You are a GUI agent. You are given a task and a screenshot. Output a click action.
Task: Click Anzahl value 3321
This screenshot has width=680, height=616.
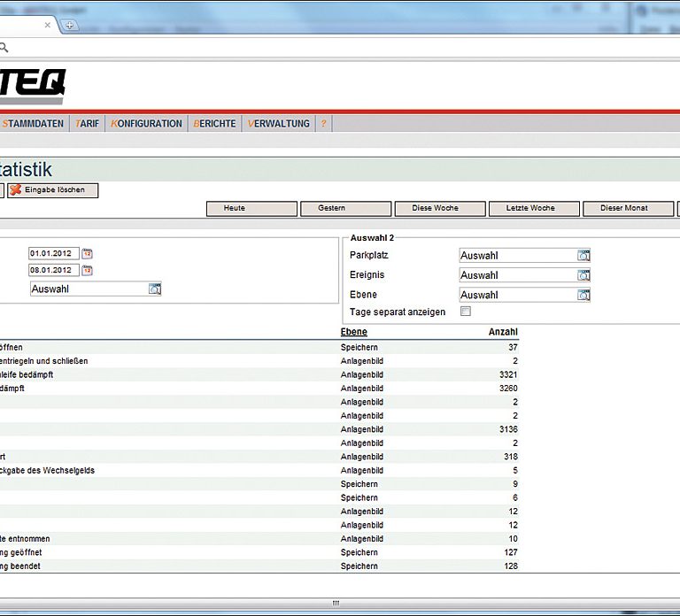point(508,375)
